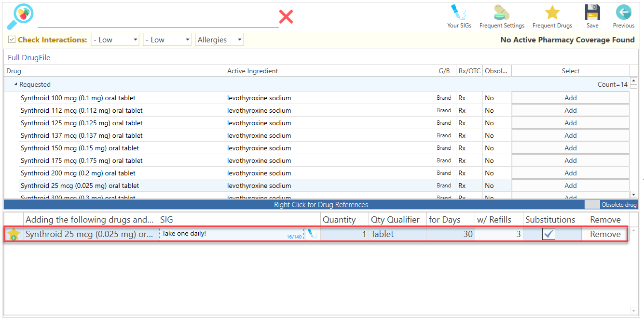Click the Obsolete drug legend swatch
The width and height of the screenshot is (644, 318).
click(592, 204)
